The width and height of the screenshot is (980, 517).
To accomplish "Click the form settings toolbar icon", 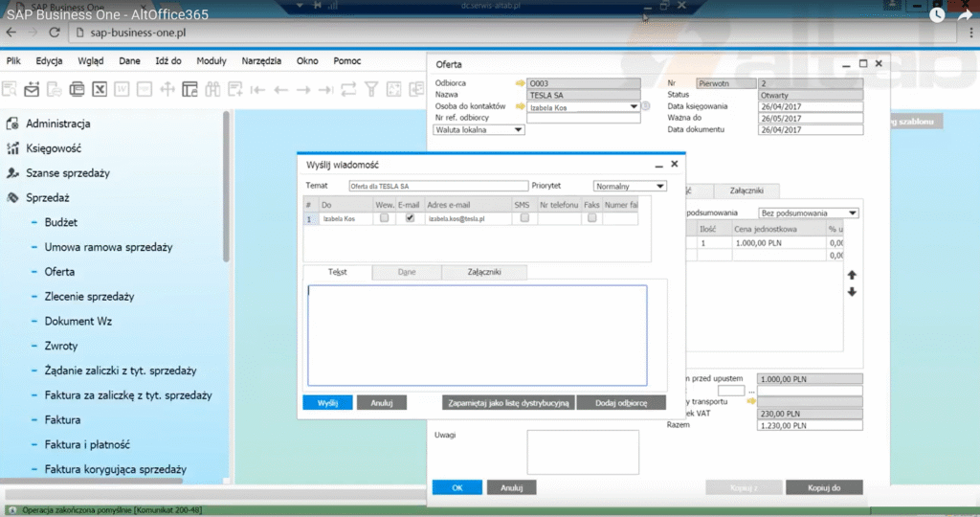I will tap(190, 89).
